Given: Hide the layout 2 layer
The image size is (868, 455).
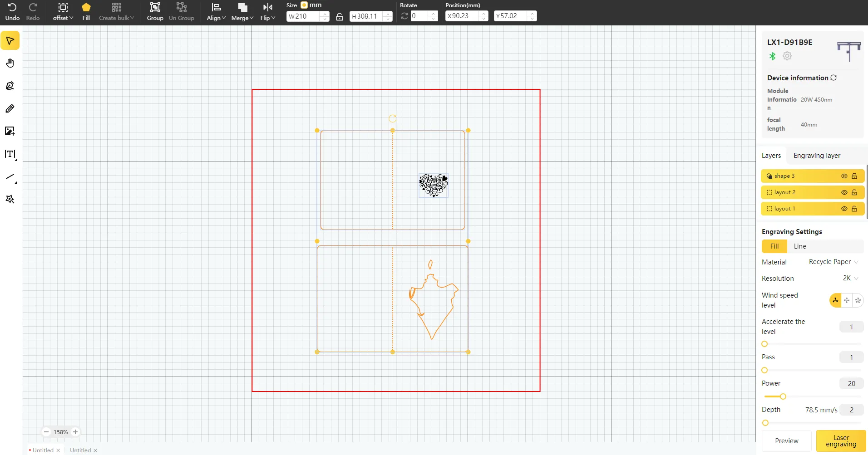Looking at the screenshot, I should pyautogui.click(x=844, y=192).
